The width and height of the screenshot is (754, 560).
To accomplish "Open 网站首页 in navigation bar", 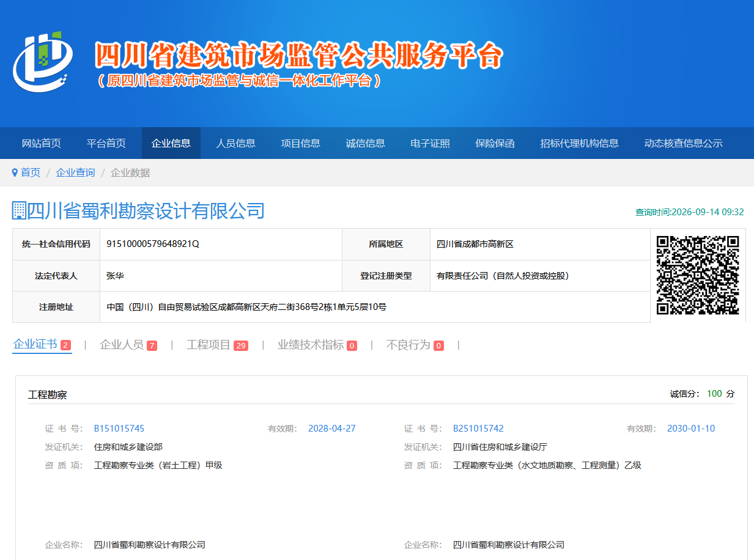I will coord(42,143).
